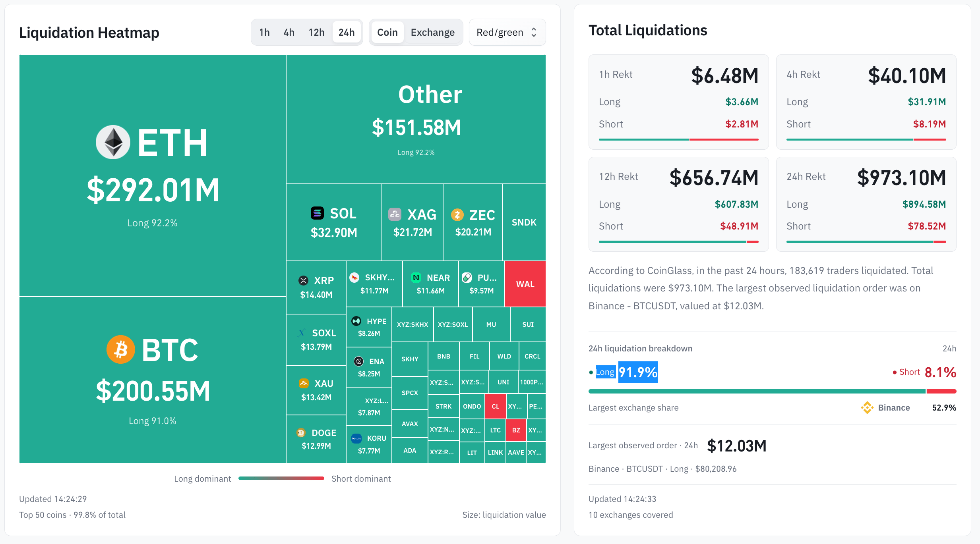Open the Red/green color scheme dropdown
Screen dimensions: 980x544
(507, 32)
